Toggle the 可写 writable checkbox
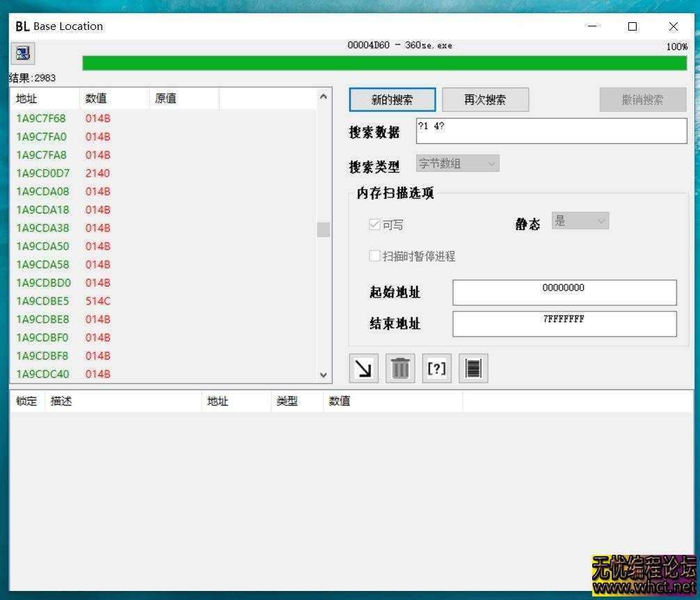The width and height of the screenshot is (700, 600). pyautogui.click(x=375, y=224)
